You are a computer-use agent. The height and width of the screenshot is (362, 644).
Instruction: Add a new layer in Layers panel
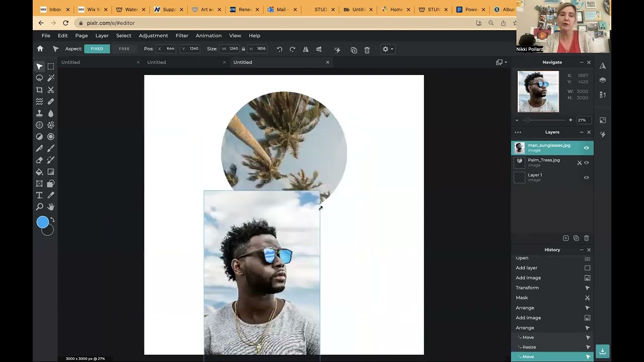click(x=566, y=238)
